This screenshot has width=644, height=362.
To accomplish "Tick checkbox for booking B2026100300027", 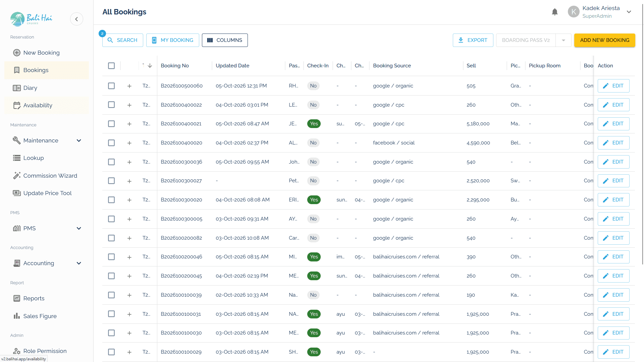I will (x=111, y=181).
